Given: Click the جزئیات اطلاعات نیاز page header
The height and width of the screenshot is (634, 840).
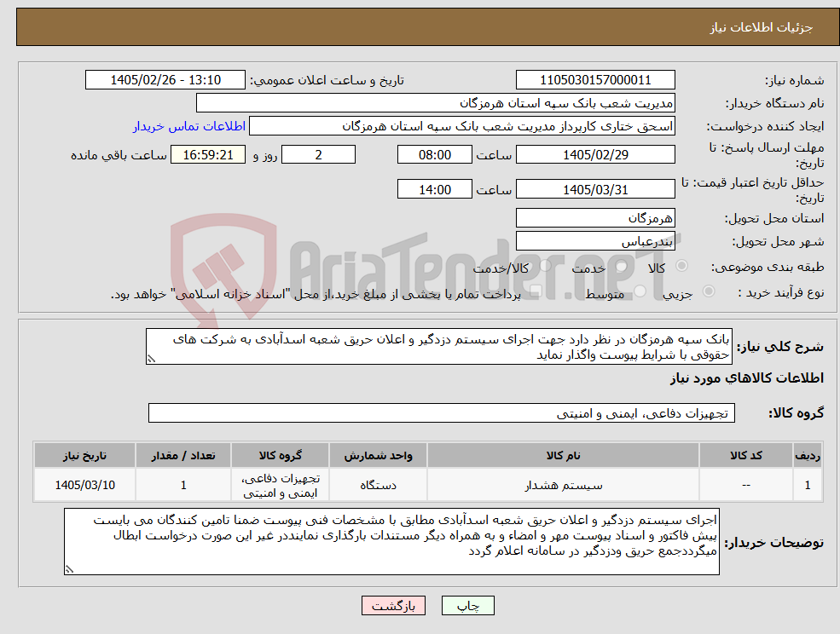Looking at the screenshot, I should [762, 27].
